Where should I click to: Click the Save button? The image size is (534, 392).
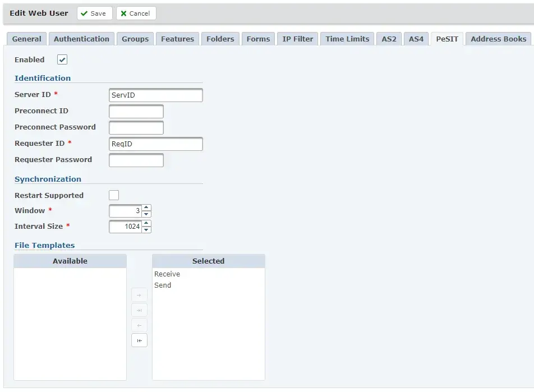coord(94,13)
